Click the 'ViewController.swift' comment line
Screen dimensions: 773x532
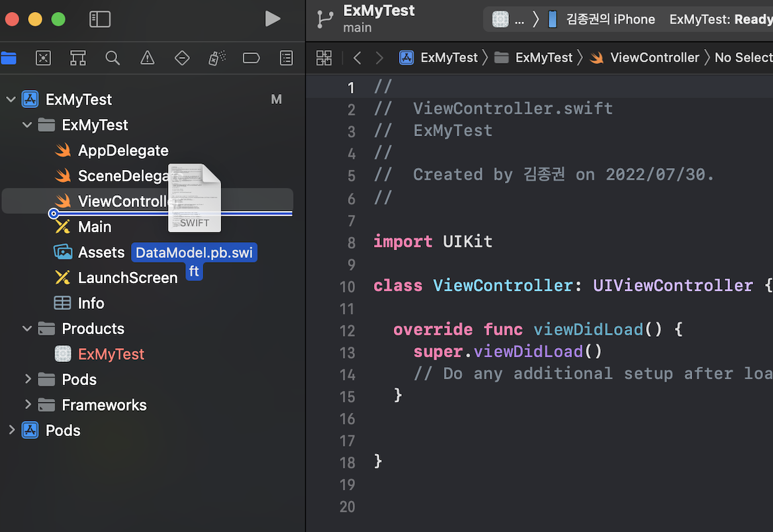493,109
